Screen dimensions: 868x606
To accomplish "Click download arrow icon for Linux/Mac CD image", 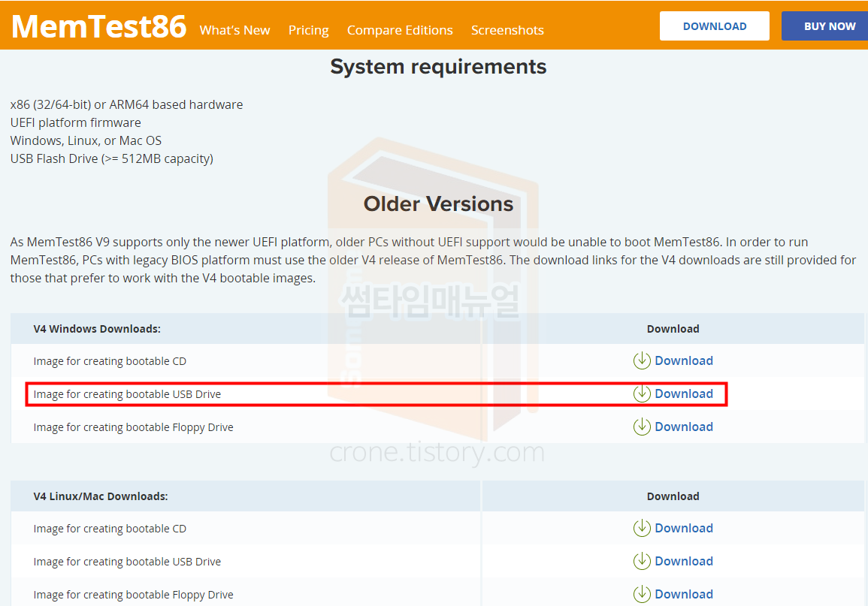I will [x=642, y=528].
